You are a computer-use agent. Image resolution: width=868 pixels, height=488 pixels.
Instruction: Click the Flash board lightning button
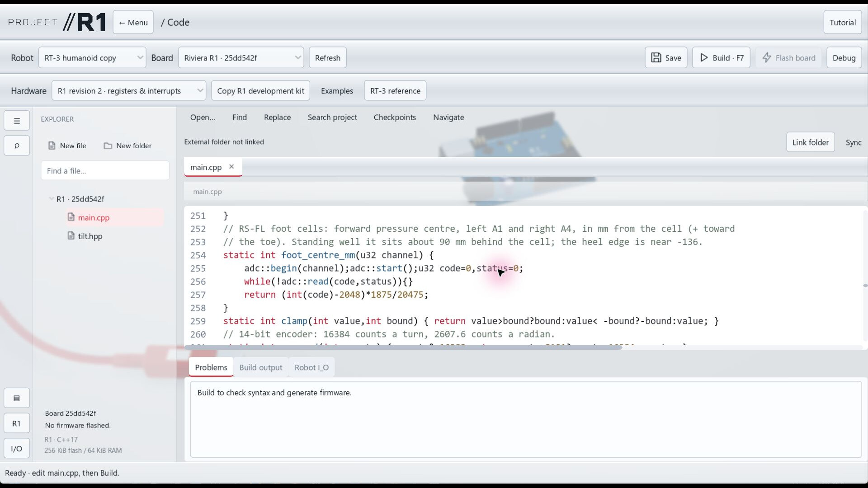pyautogui.click(x=788, y=58)
